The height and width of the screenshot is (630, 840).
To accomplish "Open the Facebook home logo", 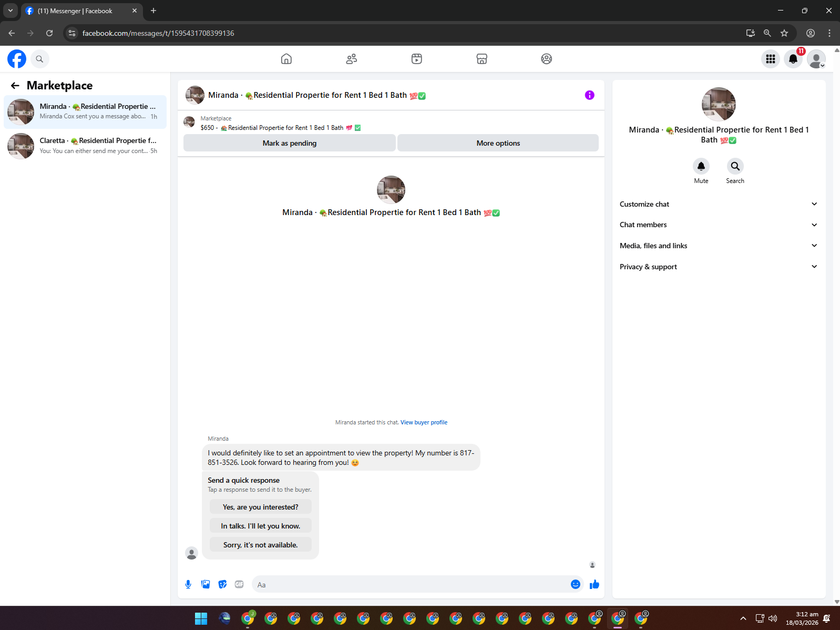I will [17, 59].
